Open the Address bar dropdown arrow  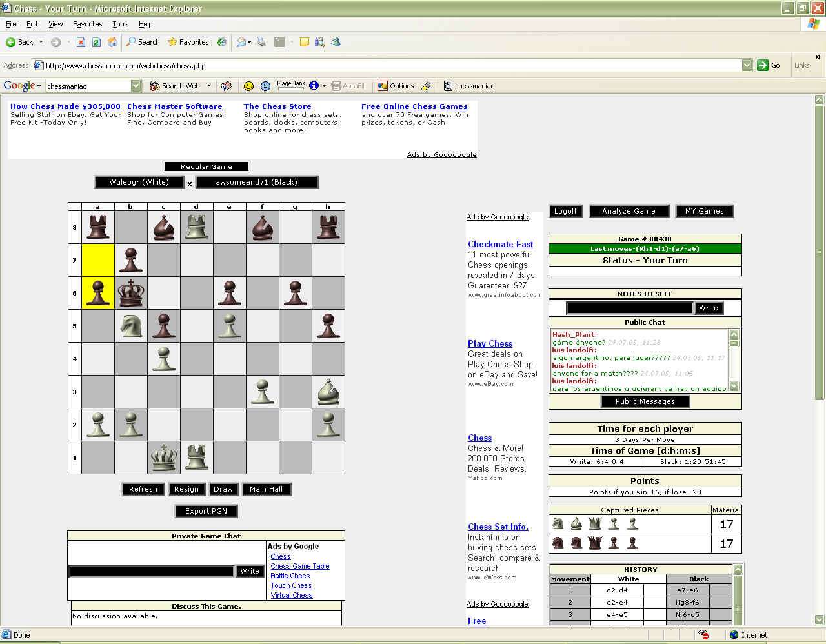(747, 65)
